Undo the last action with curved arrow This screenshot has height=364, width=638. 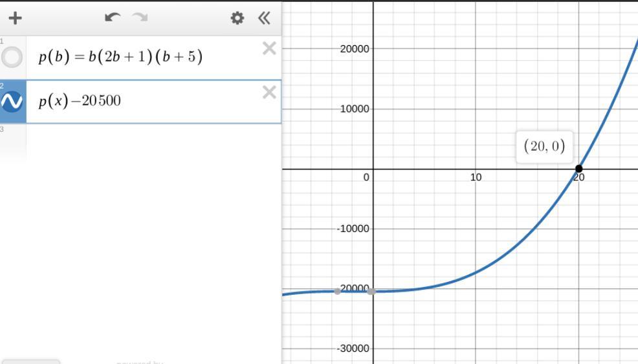113,17
